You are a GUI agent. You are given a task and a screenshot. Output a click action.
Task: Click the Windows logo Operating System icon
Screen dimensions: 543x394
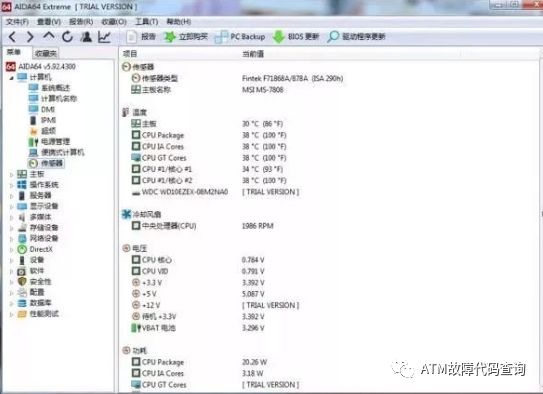(x=22, y=185)
